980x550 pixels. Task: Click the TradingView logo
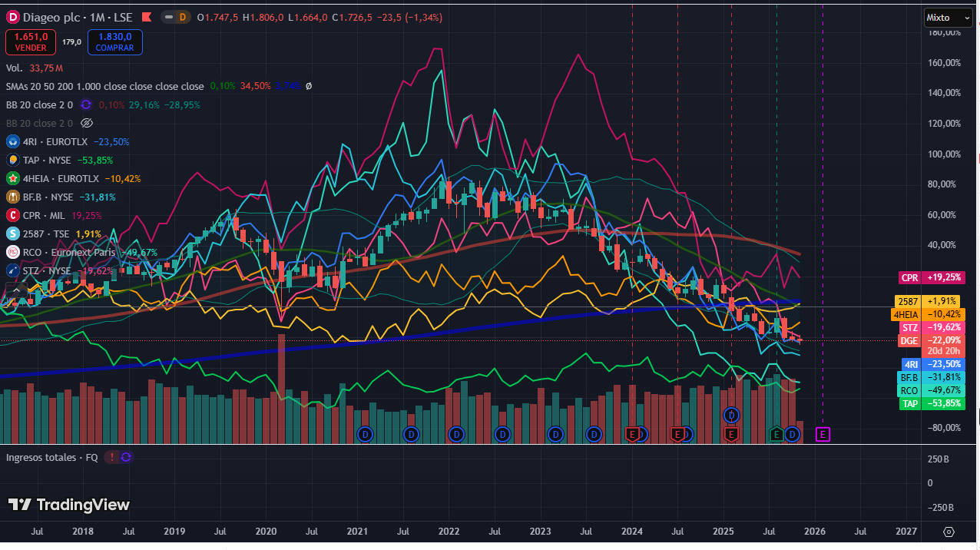(69, 505)
